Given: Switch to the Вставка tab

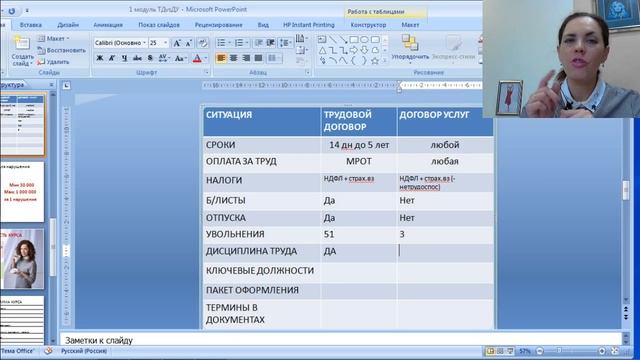Looking at the screenshot, I should pos(31,25).
